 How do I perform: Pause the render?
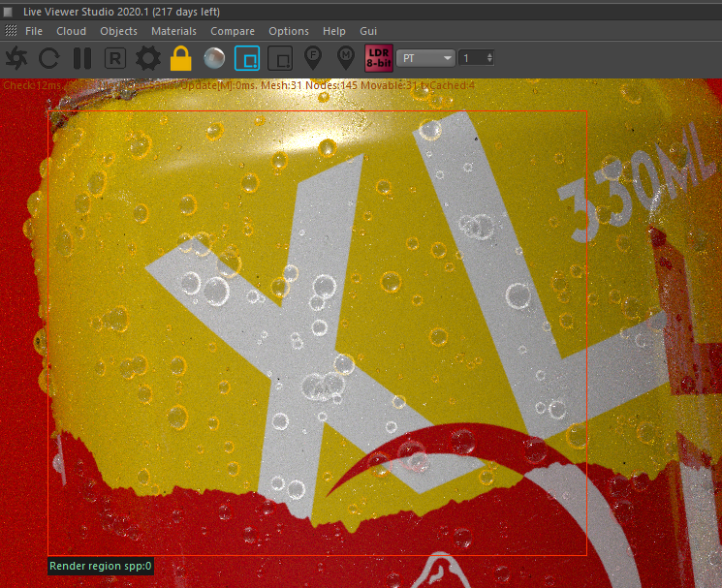click(82, 58)
